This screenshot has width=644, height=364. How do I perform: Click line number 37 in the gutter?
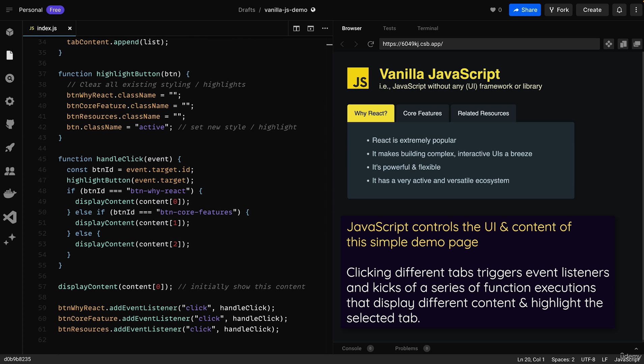tap(42, 74)
